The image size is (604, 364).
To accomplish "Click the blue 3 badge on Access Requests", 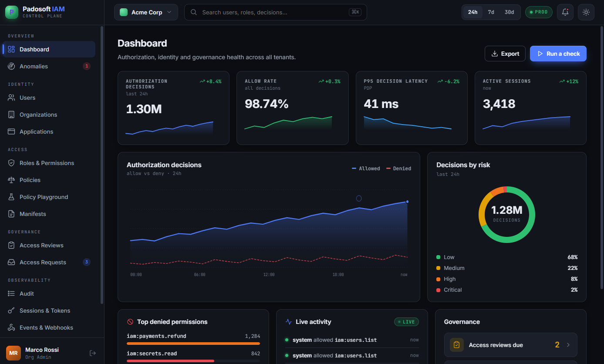I will point(87,262).
